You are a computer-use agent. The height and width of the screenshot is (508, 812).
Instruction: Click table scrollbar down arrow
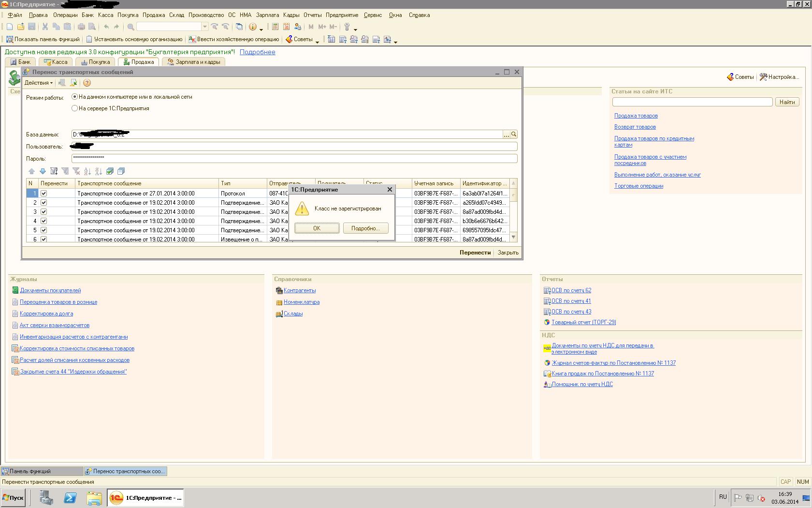[x=514, y=238]
